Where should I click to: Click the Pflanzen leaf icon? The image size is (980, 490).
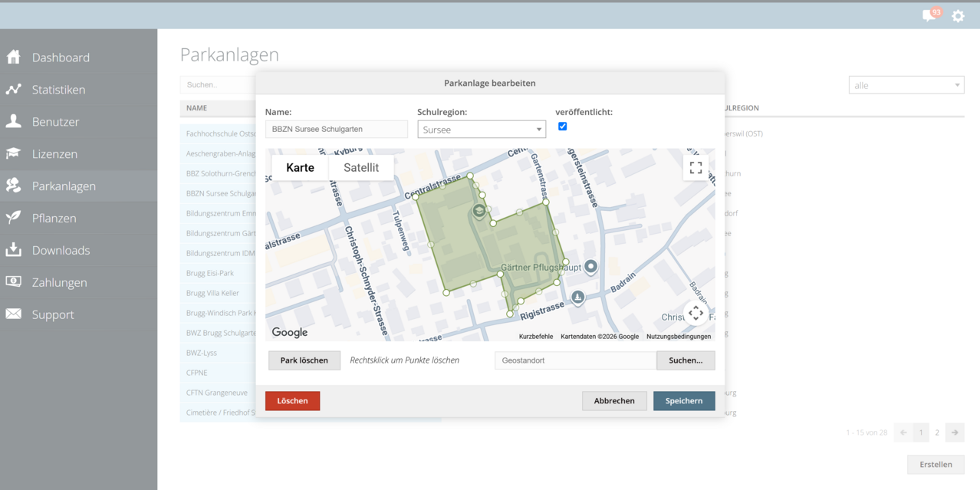[14, 218]
